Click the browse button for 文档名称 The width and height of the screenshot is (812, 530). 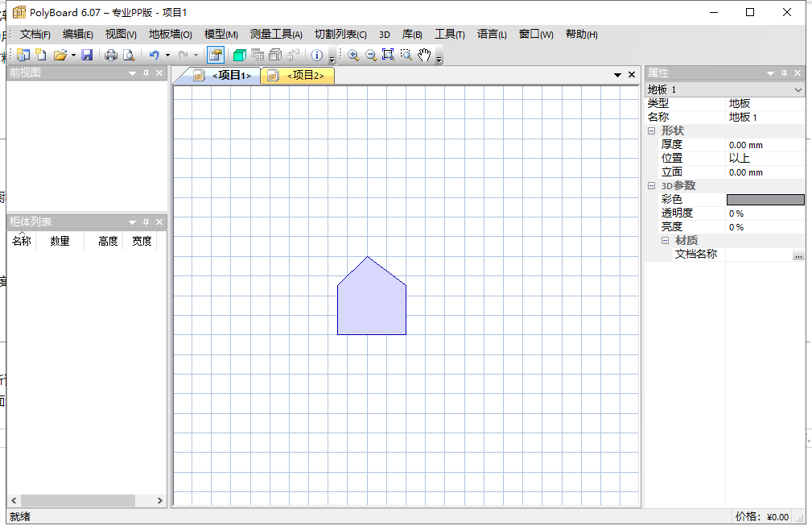798,255
